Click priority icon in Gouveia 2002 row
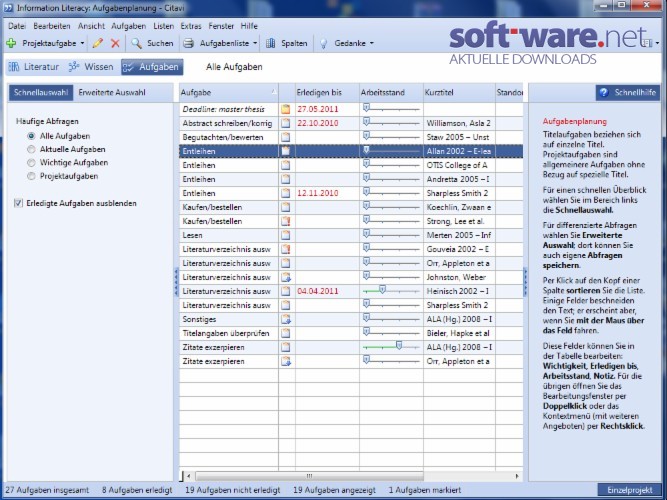 click(286, 249)
